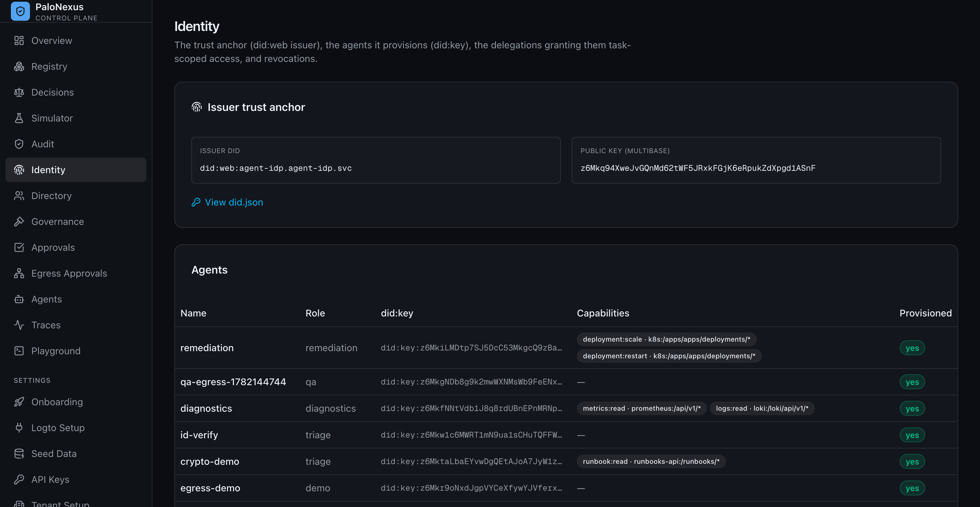Viewport: 980px width, 507px height.
Task: Click the Playground terminal icon
Action: (19, 351)
